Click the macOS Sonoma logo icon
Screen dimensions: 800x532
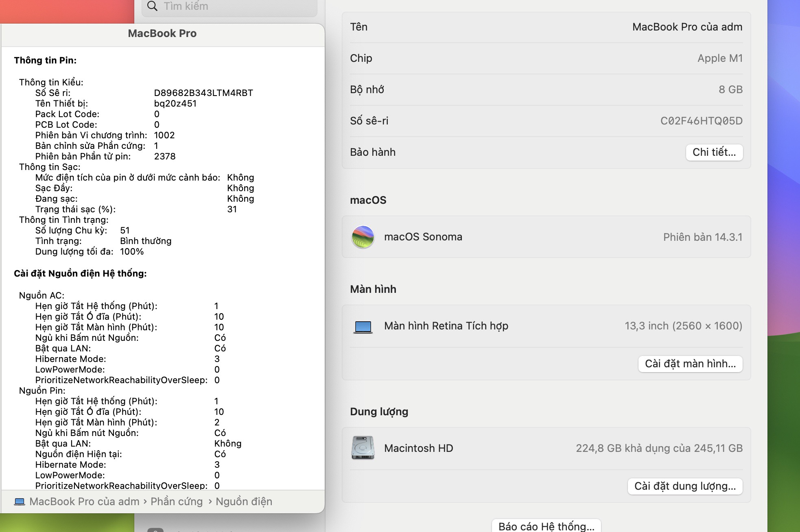pos(363,237)
